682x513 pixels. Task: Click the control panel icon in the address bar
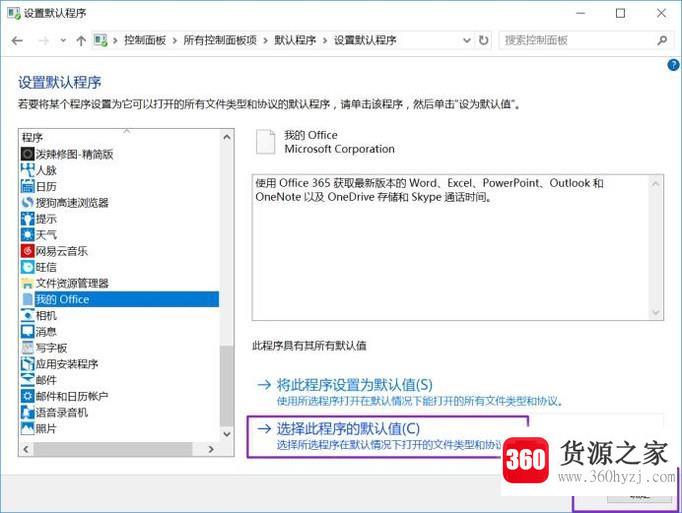coord(100,40)
